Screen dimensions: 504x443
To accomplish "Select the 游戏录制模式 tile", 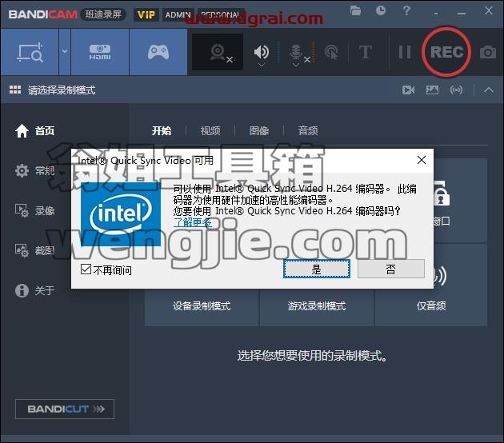I will [317, 305].
